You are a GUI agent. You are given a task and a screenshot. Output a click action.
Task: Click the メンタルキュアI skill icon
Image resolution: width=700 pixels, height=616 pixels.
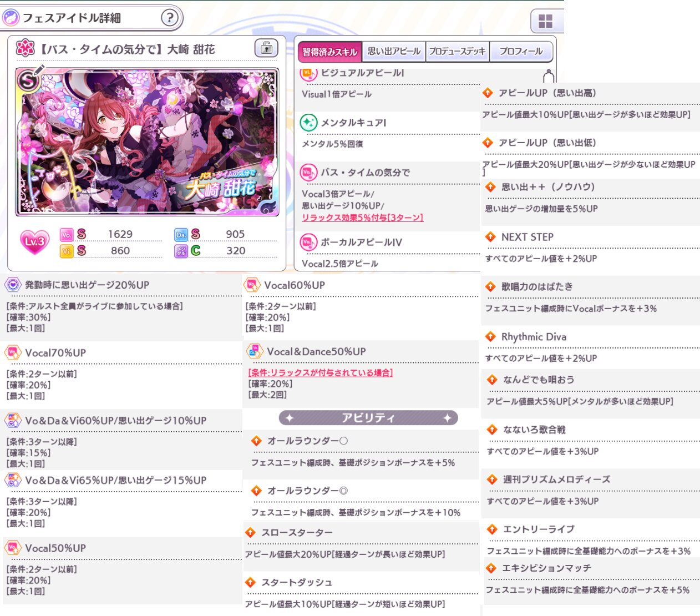(x=308, y=123)
